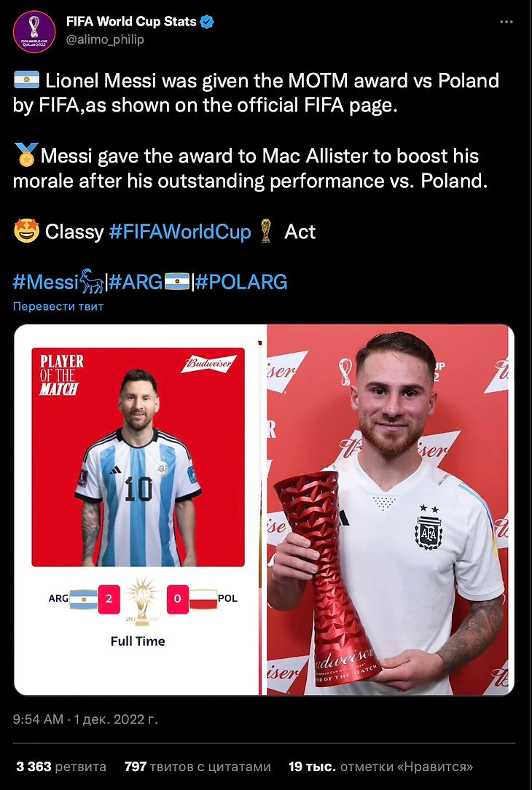Click the gold medal emoji
532x790 pixels.
(26, 155)
